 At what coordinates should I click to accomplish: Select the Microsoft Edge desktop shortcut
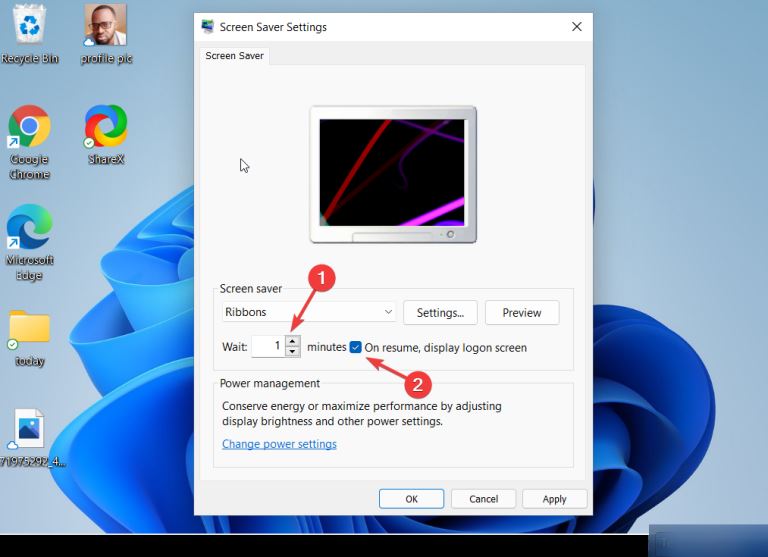pyautogui.click(x=29, y=242)
